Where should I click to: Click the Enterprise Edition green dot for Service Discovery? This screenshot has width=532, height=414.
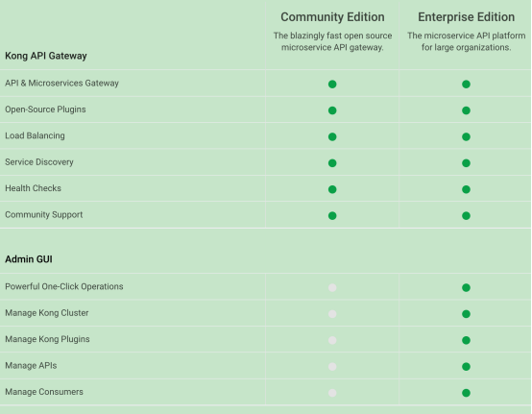(466, 163)
